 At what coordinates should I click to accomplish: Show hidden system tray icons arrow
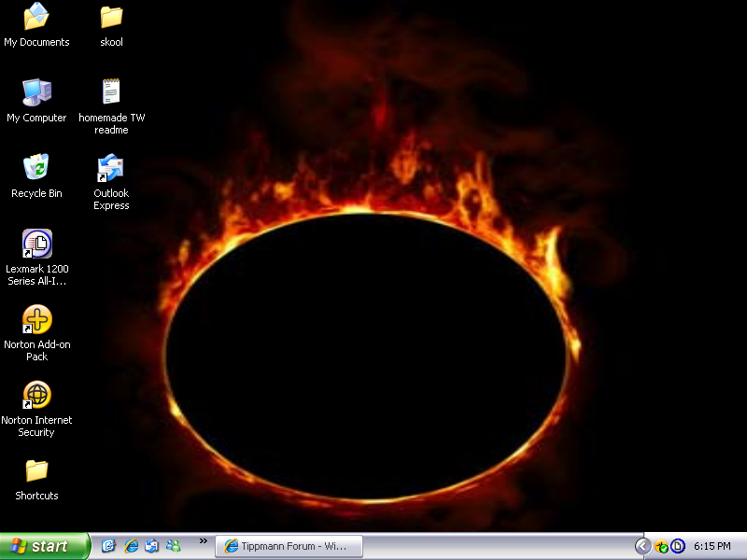click(x=642, y=546)
